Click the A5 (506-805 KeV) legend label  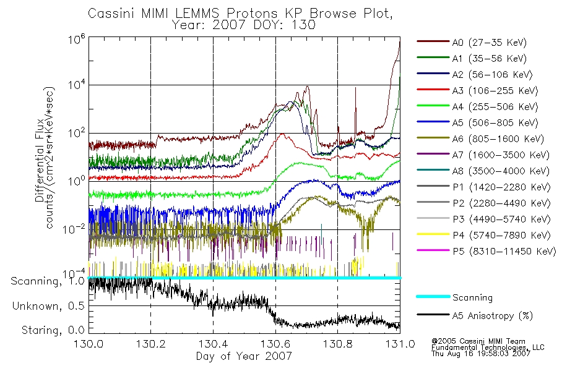(495, 123)
